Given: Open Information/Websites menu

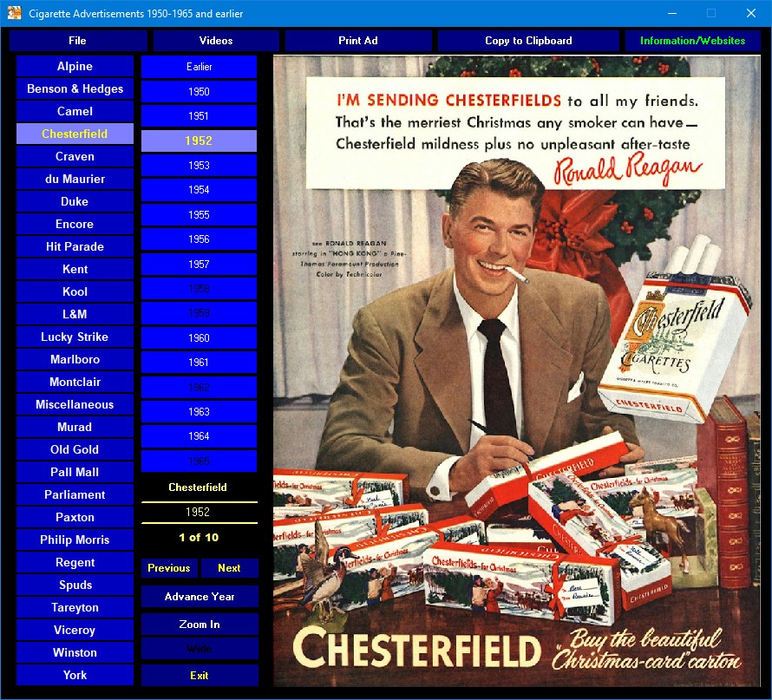Looking at the screenshot, I should 693,41.
